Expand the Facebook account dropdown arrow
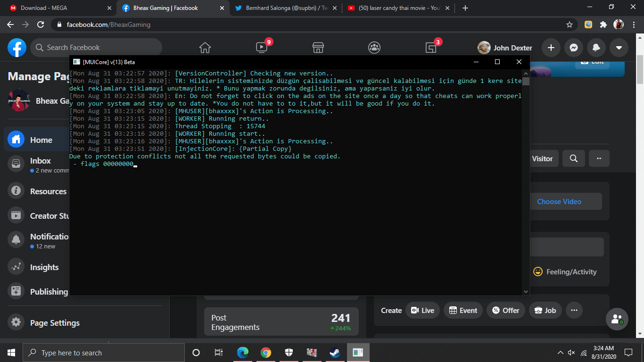 pos(619,48)
